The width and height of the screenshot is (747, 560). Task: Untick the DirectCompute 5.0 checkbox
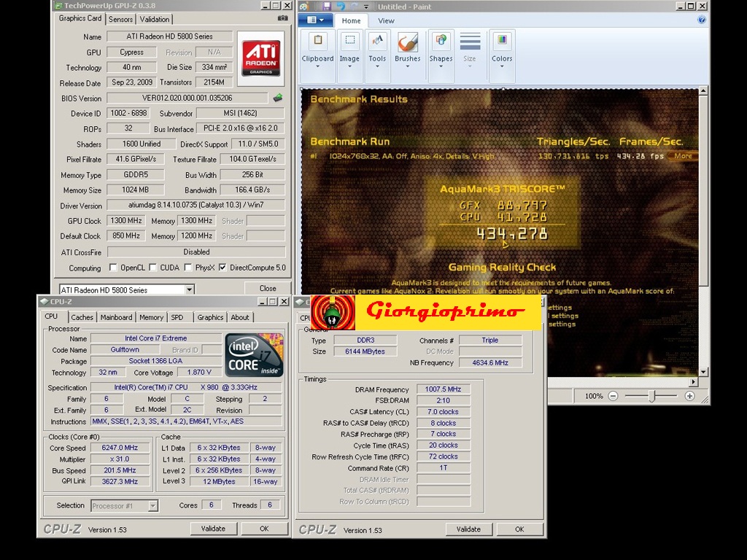[222, 268]
